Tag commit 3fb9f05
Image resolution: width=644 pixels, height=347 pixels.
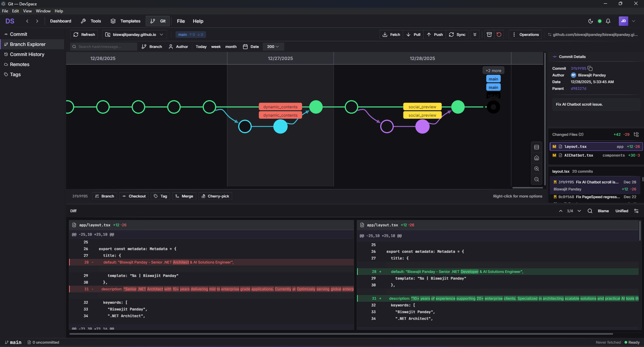(160, 196)
